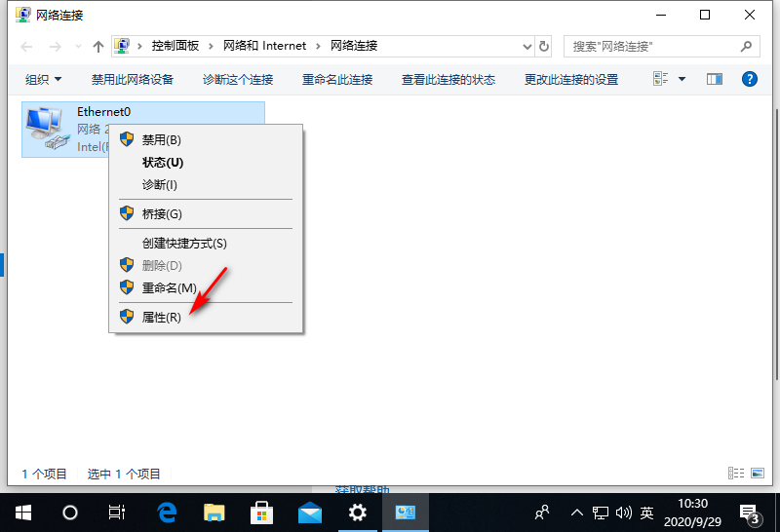Open Settings gear on taskbar
The width and height of the screenshot is (780, 532).
[x=358, y=512]
